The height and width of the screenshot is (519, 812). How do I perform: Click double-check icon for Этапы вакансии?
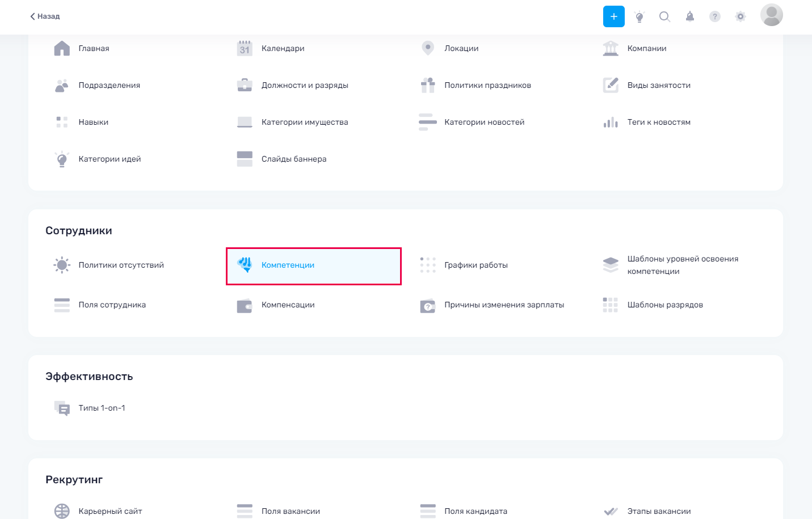pos(611,511)
